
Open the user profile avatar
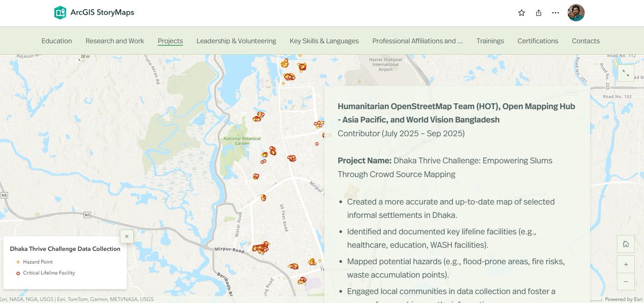pyautogui.click(x=576, y=13)
